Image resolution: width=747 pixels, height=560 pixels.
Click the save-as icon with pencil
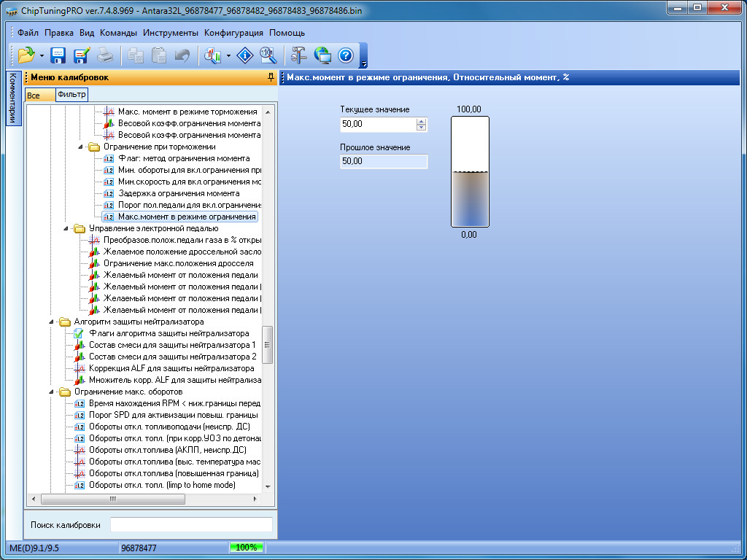click(81, 55)
